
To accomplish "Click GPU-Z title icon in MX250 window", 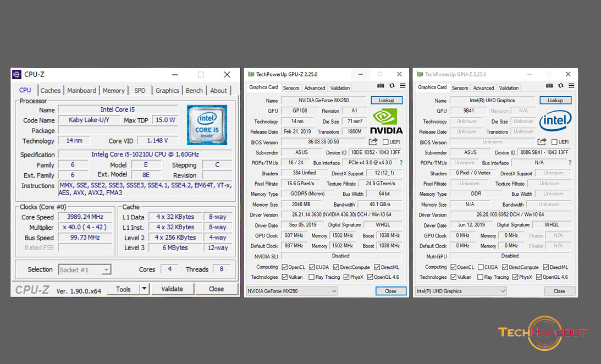I will click(x=251, y=74).
